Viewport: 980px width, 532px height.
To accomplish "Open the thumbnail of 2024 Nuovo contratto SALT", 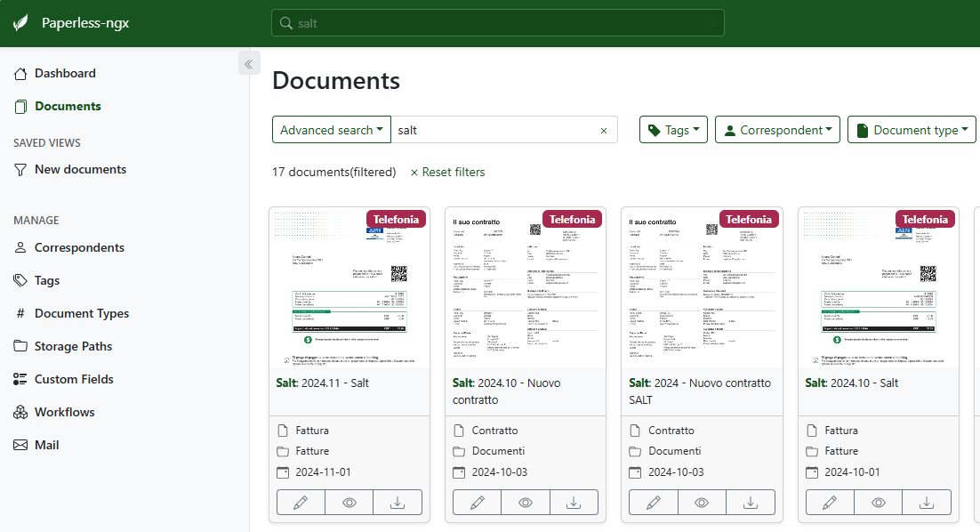I will (702, 287).
